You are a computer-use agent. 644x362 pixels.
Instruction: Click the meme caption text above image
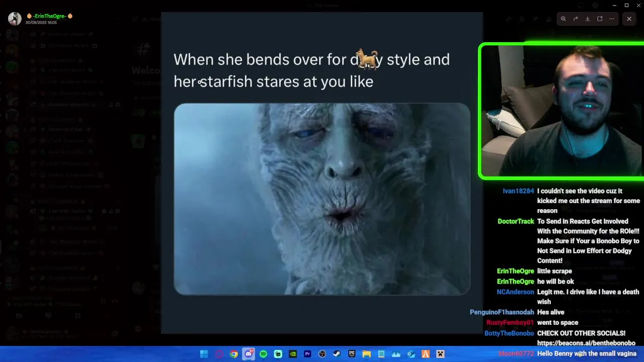point(311,70)
